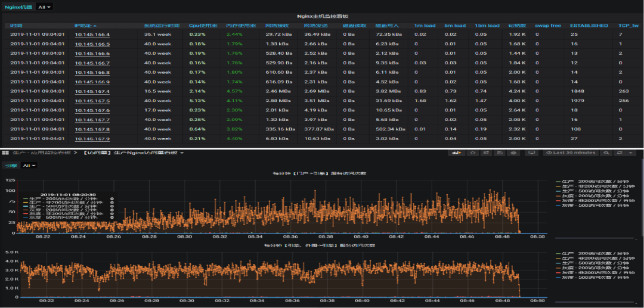Click the zoom out time range icon
This screenshot has height=308, width=644.
(x=607, y=153)
